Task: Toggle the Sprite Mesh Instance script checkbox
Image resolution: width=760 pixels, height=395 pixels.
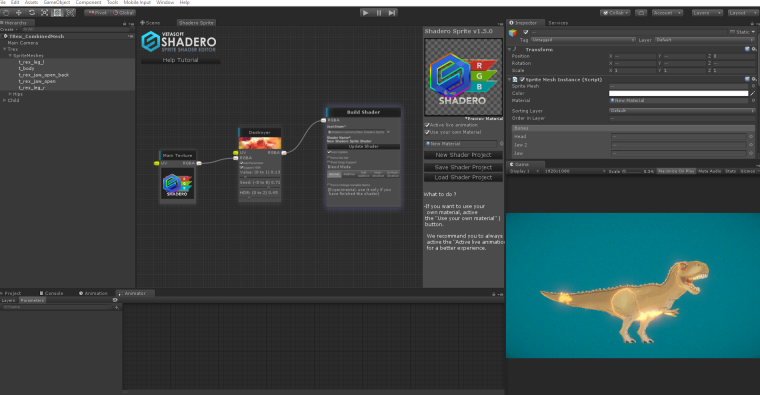Action: (522, 79)
